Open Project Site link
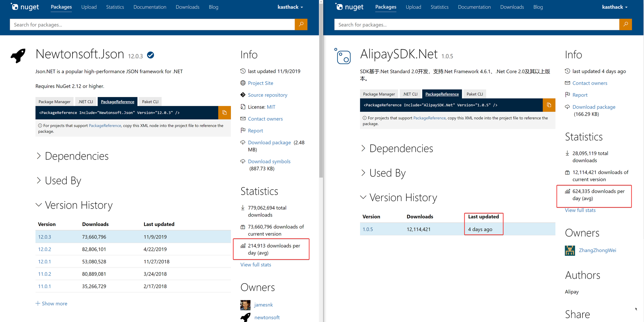 pyautogui.click(x=260, y=83)
